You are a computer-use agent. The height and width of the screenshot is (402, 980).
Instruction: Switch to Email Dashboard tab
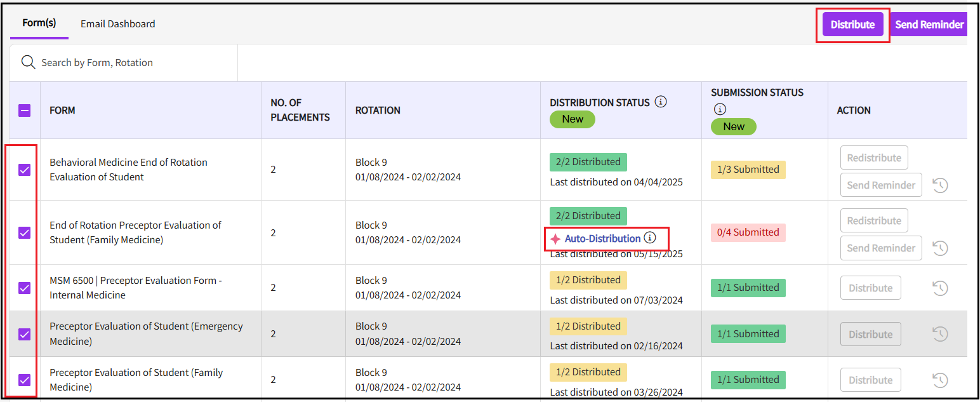coord(117,23)
